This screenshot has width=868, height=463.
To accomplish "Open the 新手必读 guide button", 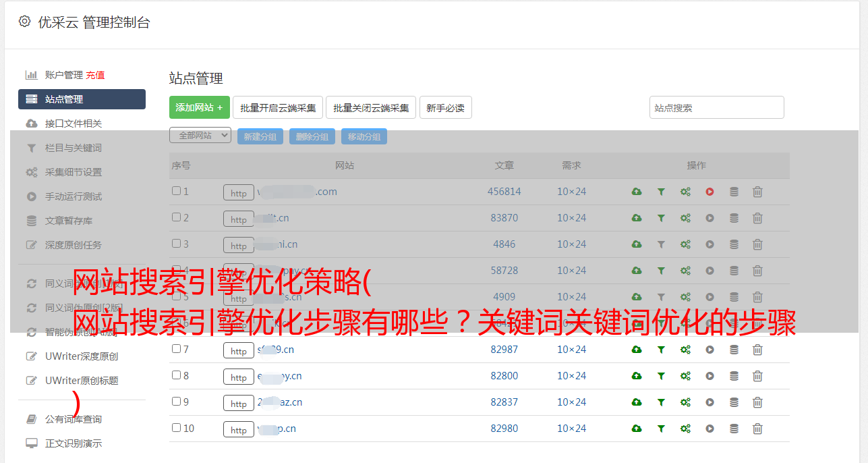I will coord(445,107).
